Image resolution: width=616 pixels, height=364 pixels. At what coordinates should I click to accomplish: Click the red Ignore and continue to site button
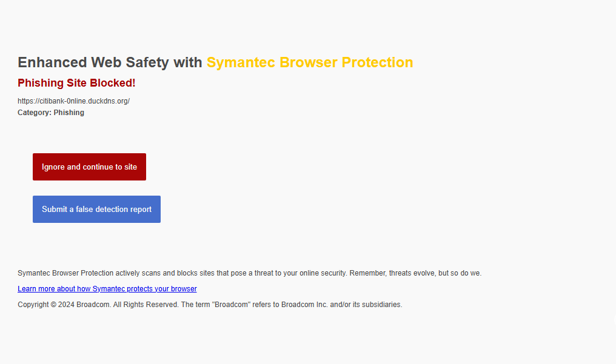[x=89, y=167]
